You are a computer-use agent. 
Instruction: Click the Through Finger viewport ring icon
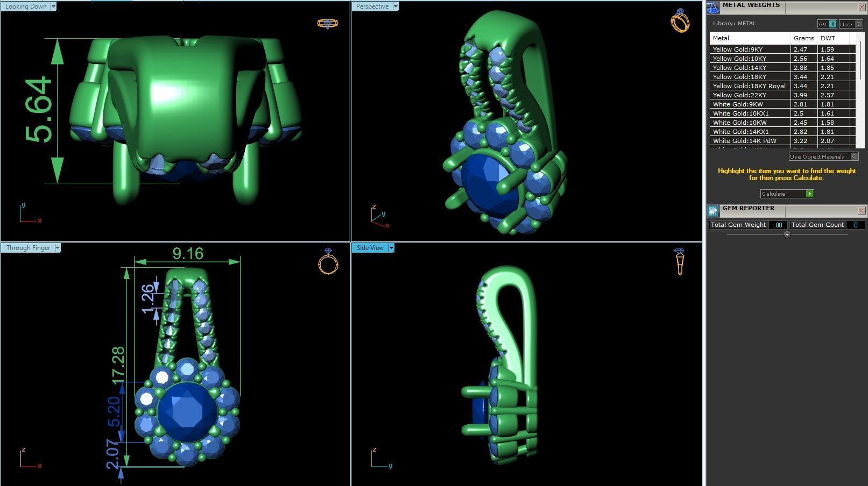pyautogui.click(x=328, y=262)
